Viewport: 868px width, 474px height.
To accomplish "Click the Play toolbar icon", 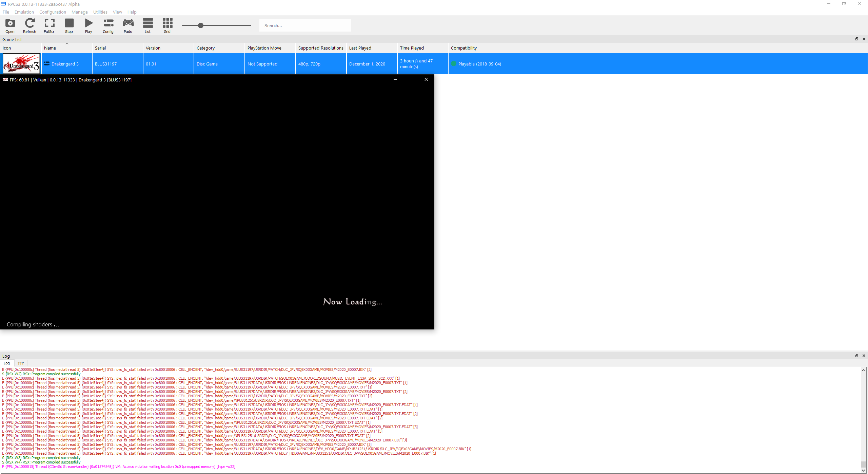I will tap(88, 26).
